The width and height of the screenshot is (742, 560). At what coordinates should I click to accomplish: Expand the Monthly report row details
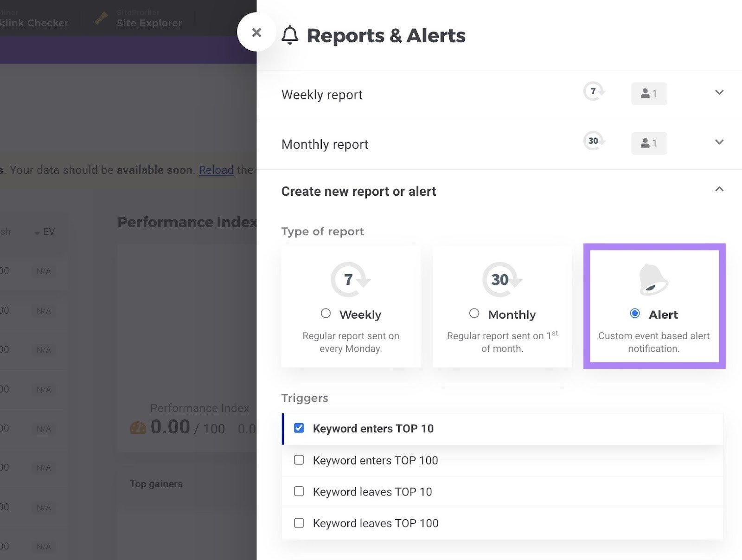click(719, 142)
